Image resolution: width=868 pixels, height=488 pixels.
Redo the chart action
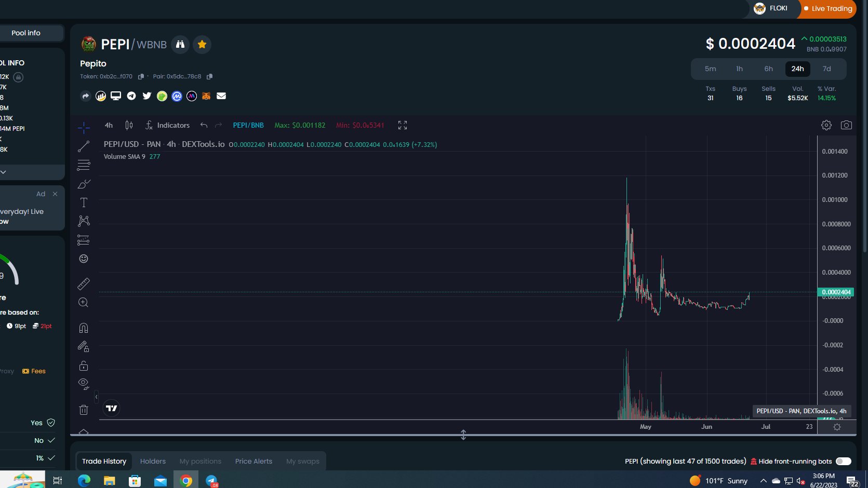point(219,125)
